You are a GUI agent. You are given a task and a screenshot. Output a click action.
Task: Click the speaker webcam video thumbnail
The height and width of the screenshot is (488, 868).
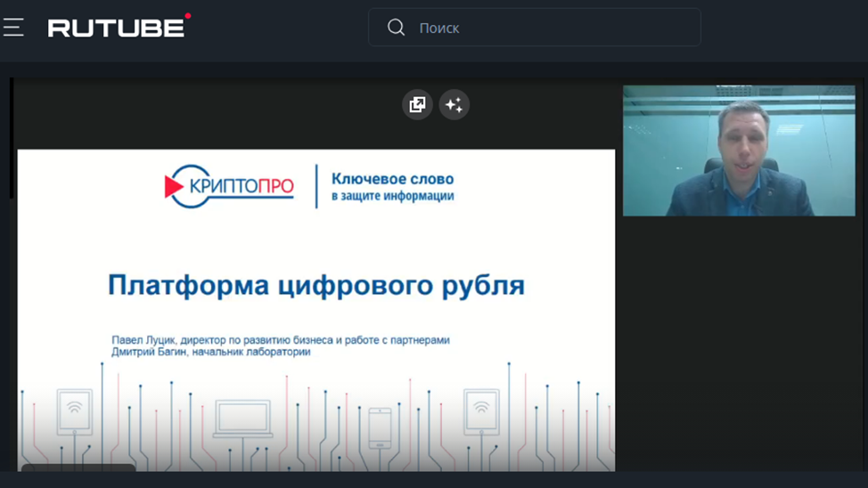(x=738, y=150)
